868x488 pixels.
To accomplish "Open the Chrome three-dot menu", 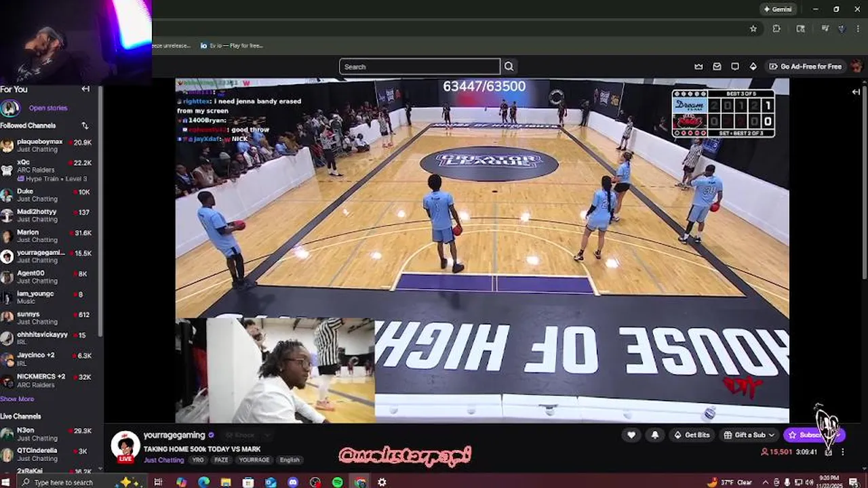I will pos(858,28).
